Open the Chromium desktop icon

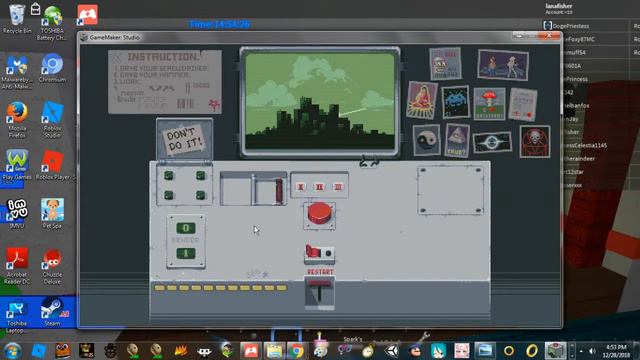pos(52,68)
